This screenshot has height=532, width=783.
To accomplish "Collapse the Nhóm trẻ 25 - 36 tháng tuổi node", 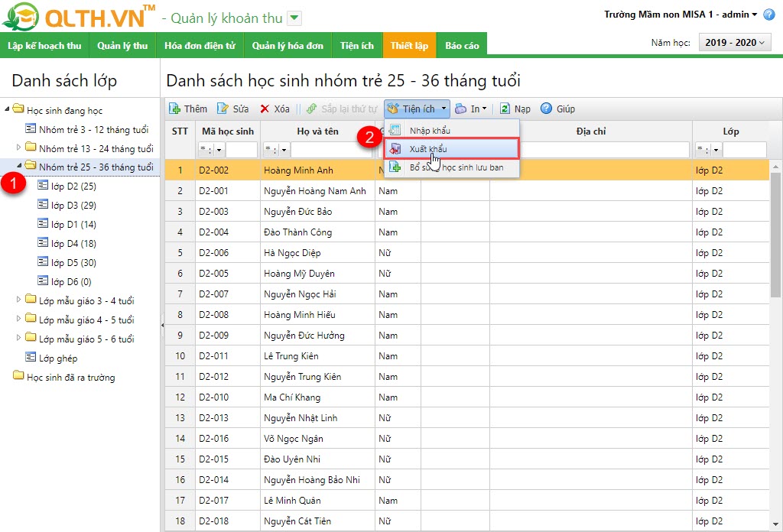I will [19, 166].
